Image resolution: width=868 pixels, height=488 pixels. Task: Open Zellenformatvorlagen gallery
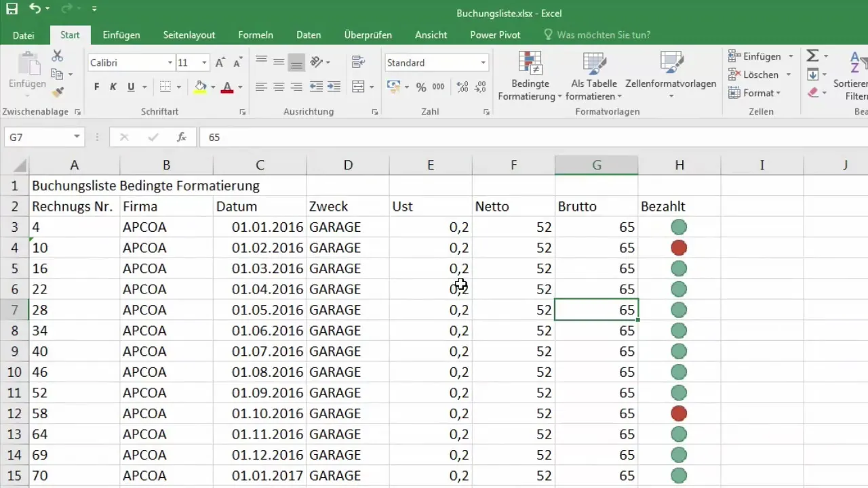click(x=671, y=76)
